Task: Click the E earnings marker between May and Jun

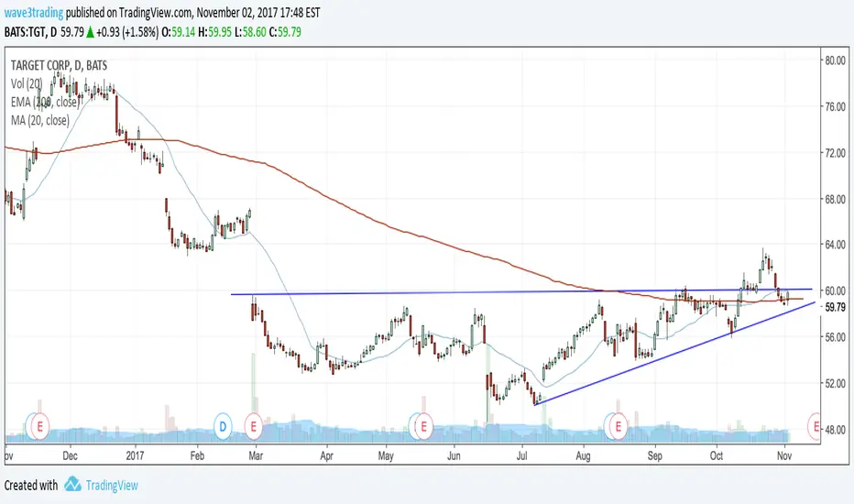Action: coord(423,426)
